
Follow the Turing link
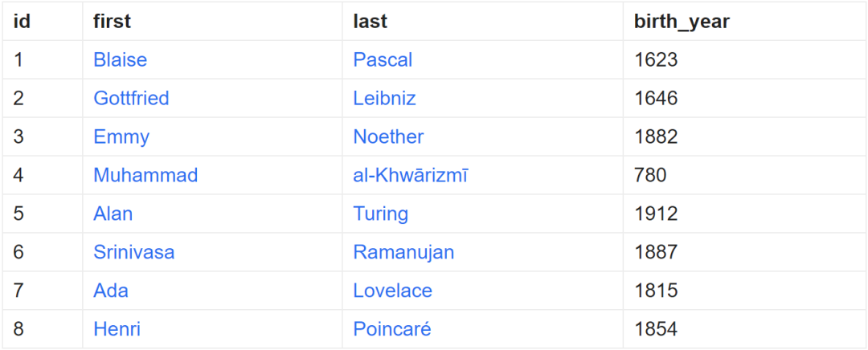[380, 214]
